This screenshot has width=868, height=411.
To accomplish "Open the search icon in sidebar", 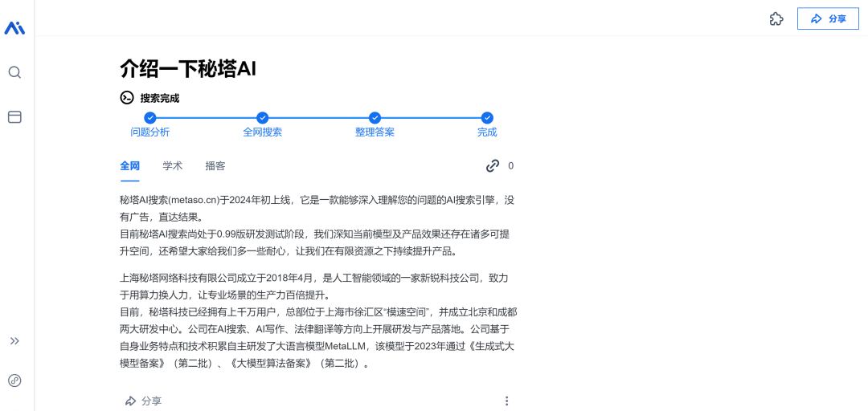I will pos(14,72).
